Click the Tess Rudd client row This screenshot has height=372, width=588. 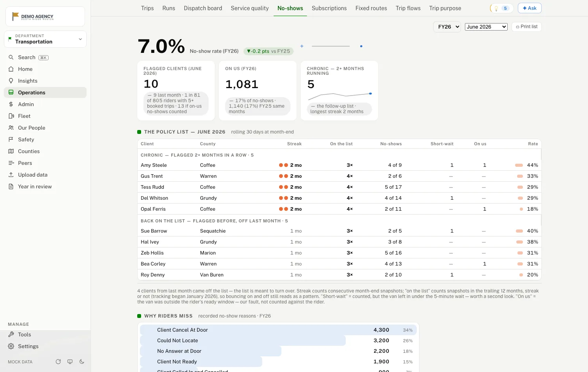(x=339, y=187)
